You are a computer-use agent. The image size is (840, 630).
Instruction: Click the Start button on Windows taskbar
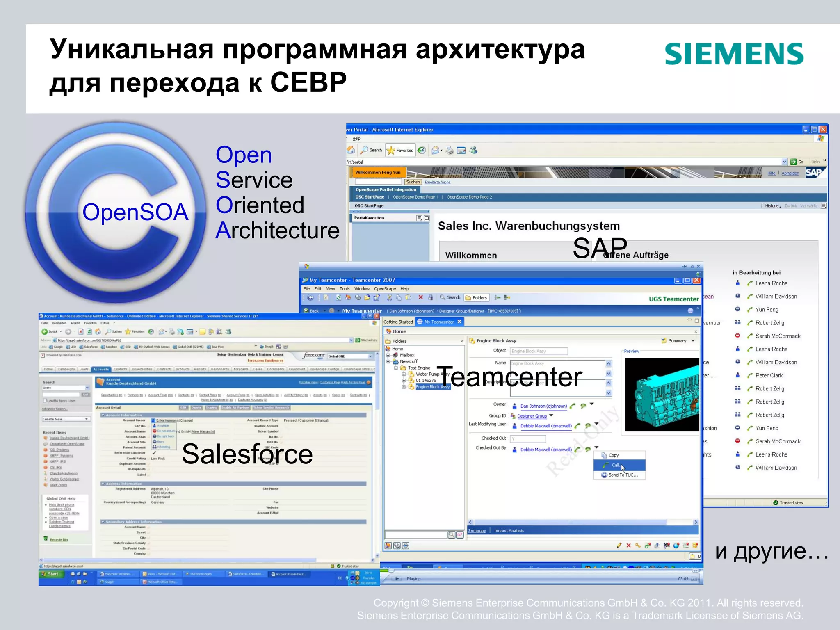coord(52,574)
